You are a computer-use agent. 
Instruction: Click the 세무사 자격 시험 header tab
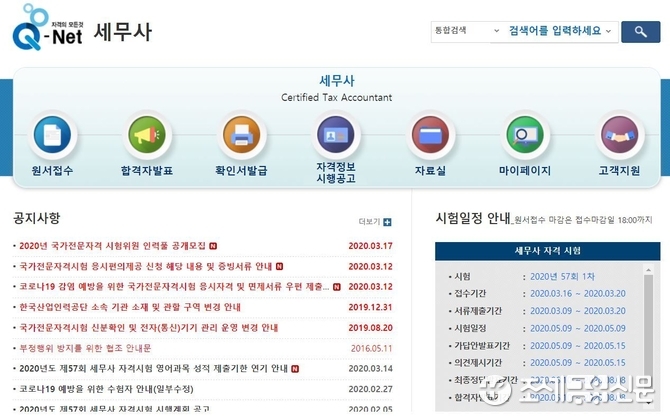547,250
